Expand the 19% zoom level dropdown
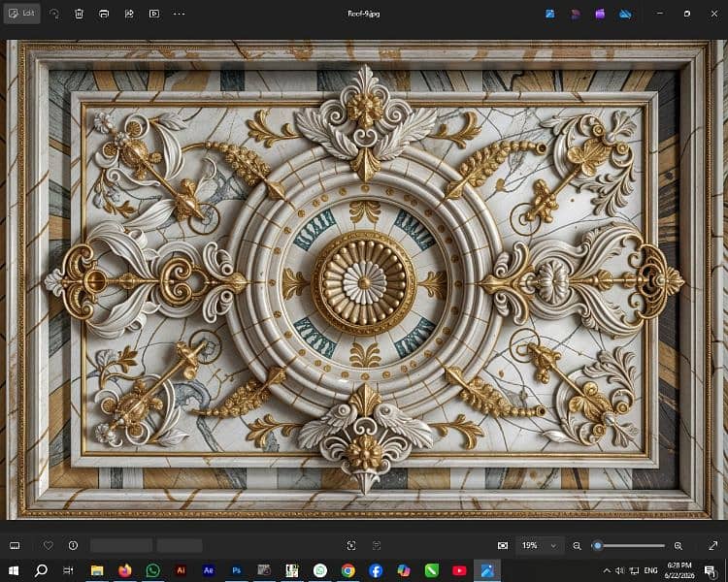 (540, 546)
